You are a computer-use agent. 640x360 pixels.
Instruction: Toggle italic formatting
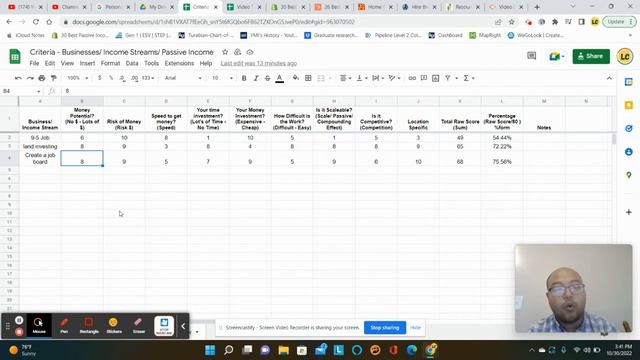[x=256, y=78]
